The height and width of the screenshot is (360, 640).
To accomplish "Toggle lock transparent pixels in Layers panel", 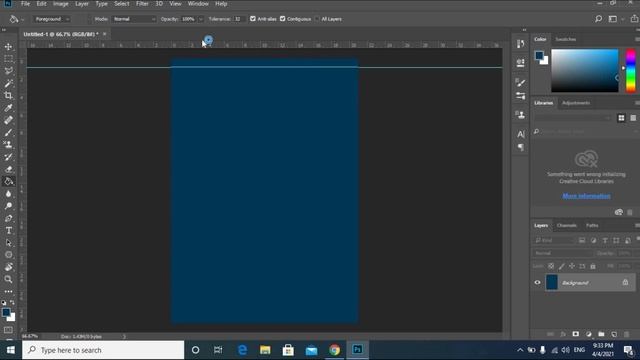I will coord(551,266).
